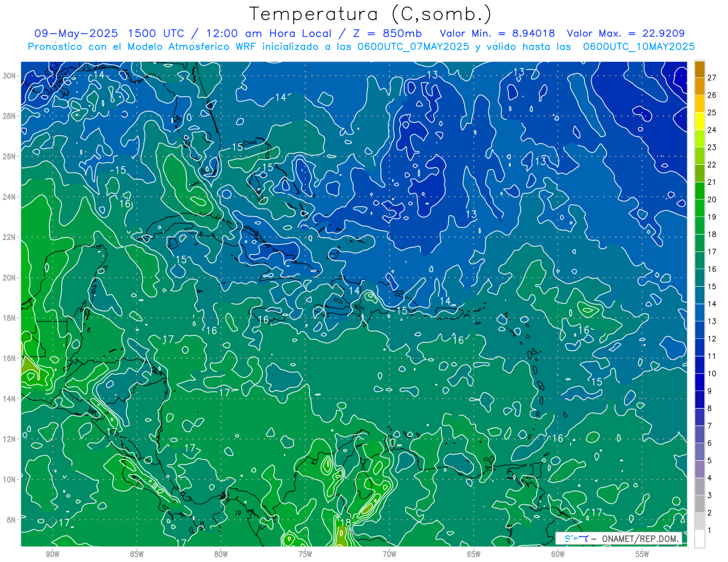Click the 28N latitude axis label
Screen dimensions: 728x562
coord(10,116)
